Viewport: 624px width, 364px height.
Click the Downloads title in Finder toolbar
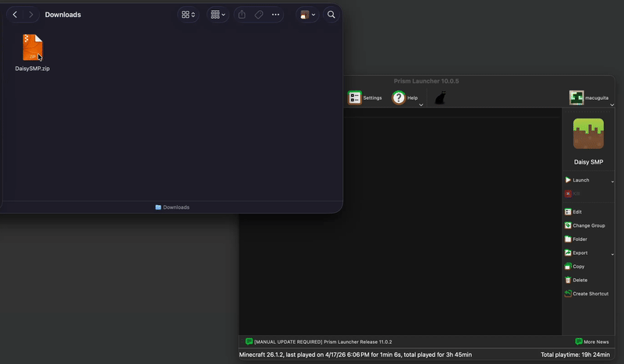pyautogui.click(x=63, y=15)
